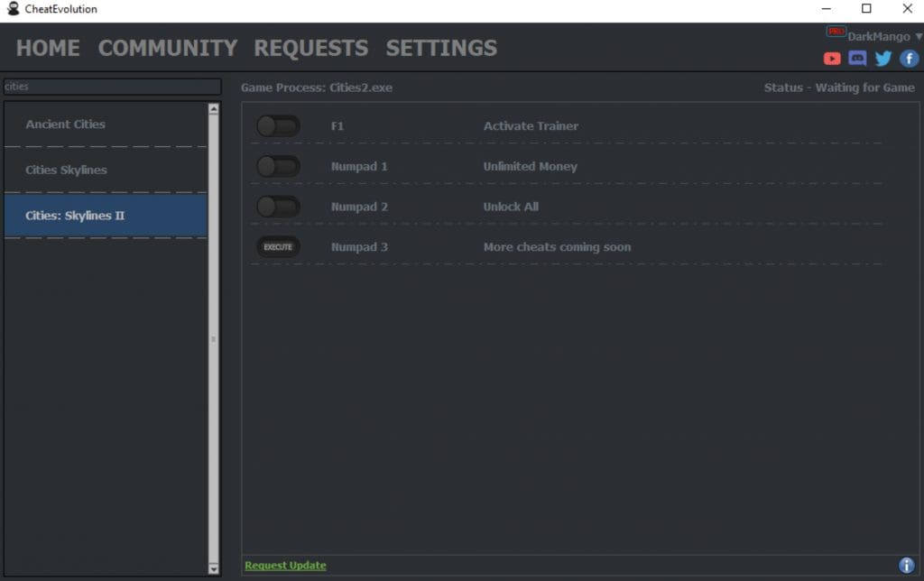The width and height of the screenshot is (924, 581).
Task: Turn on the Unlock All toggle
Action: [278, 207]
